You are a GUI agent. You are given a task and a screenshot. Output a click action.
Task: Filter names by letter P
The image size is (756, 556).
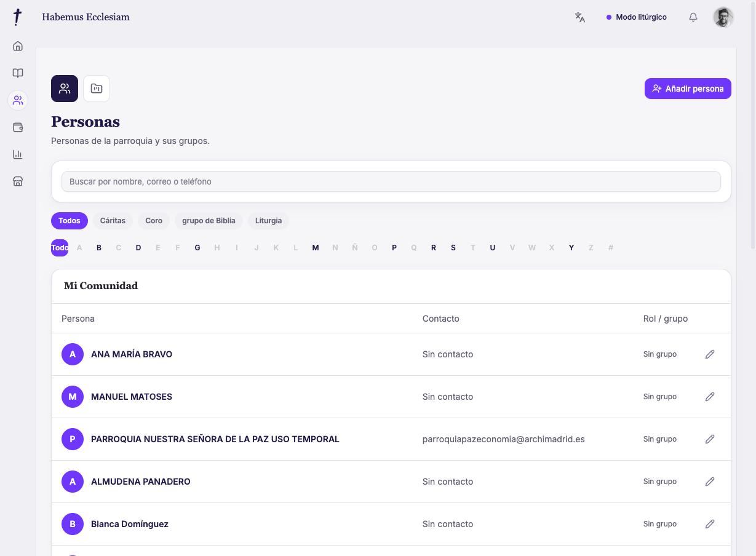(394, 248)
